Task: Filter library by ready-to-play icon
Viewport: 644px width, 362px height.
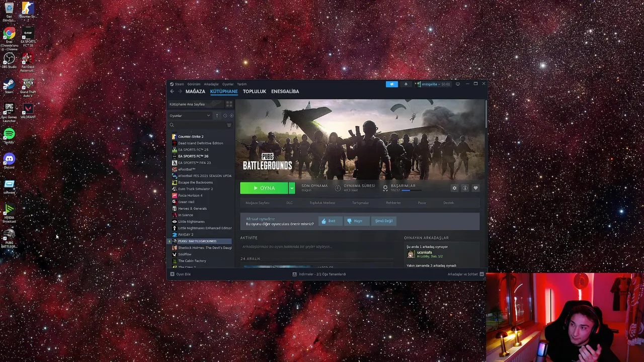Action: (x=231, y=116)
